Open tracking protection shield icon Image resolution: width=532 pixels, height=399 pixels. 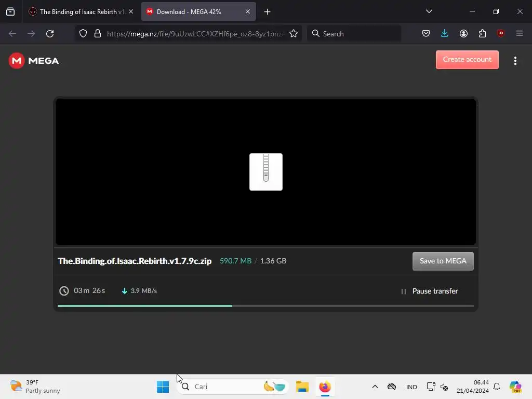pos(83,34)
